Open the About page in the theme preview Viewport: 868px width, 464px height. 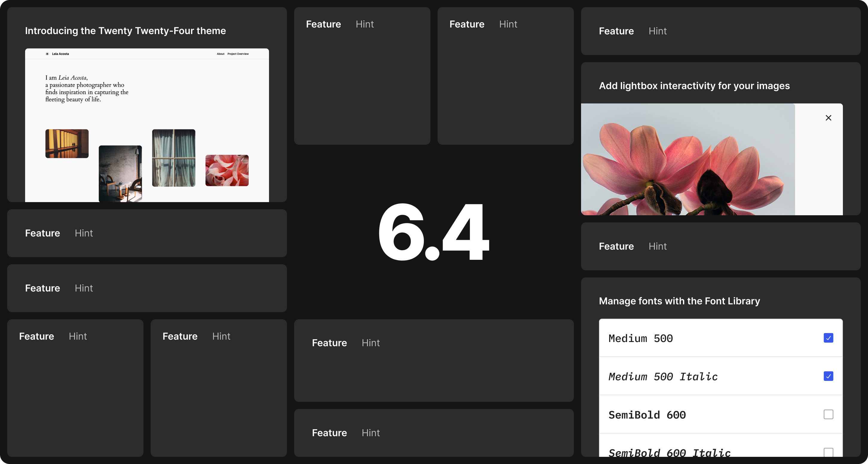220,54
